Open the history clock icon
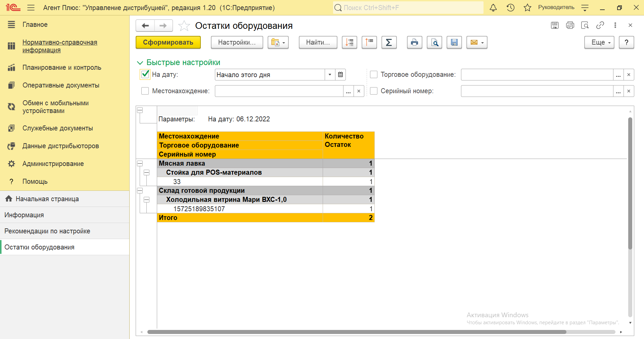644x339 pixels. [510, 8]
